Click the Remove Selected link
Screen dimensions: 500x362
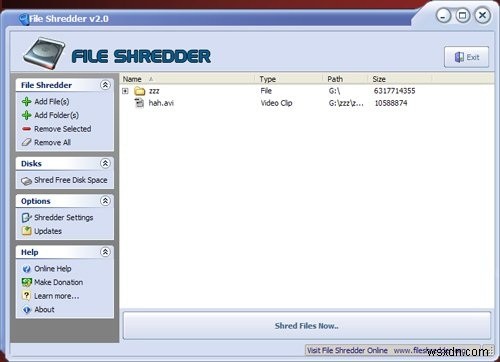(x=63, y=129)
